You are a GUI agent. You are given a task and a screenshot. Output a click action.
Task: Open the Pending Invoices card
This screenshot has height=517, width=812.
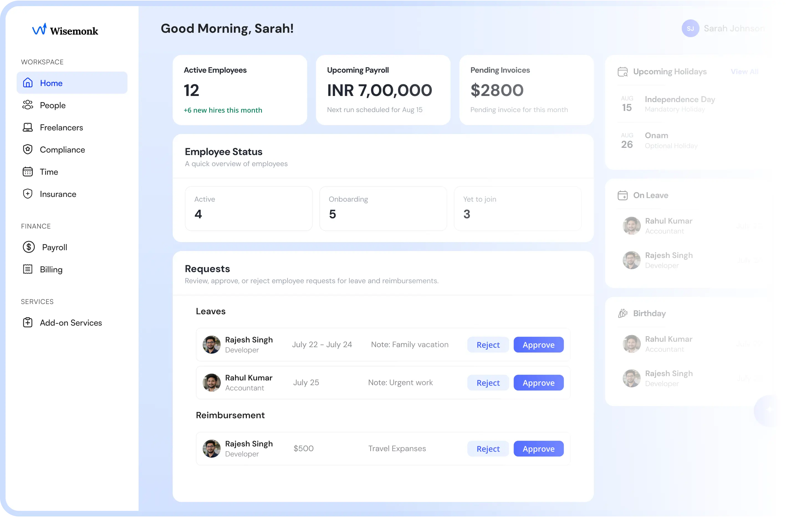point(526,90)
